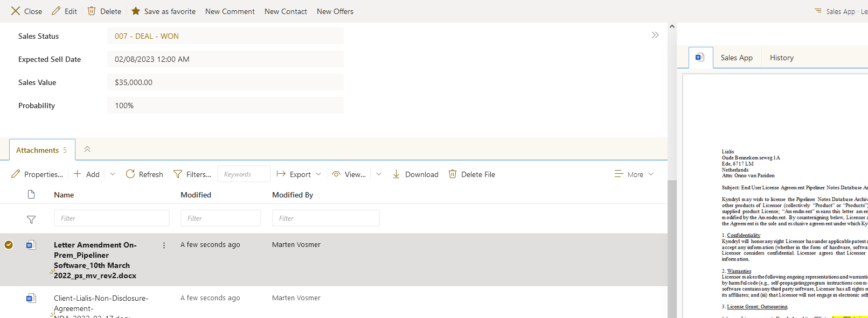
Task: Click the vertical scrollbar up arrow
Action: tap(672, 26)
